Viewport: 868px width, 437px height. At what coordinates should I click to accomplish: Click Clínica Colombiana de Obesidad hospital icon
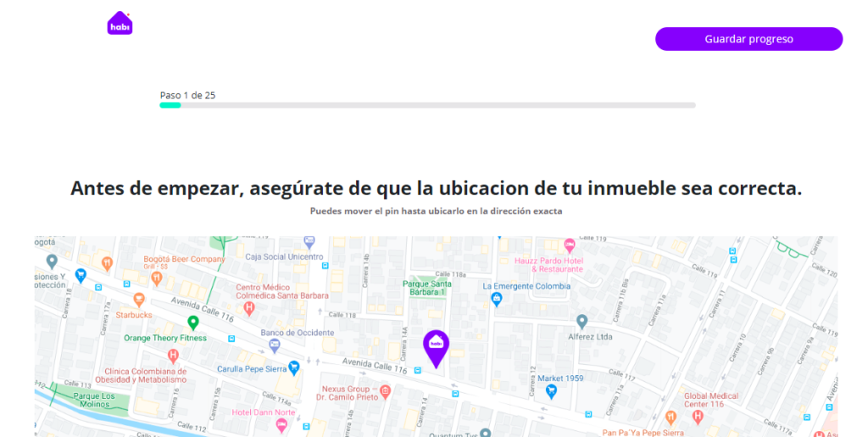click(x=174, y=356)
